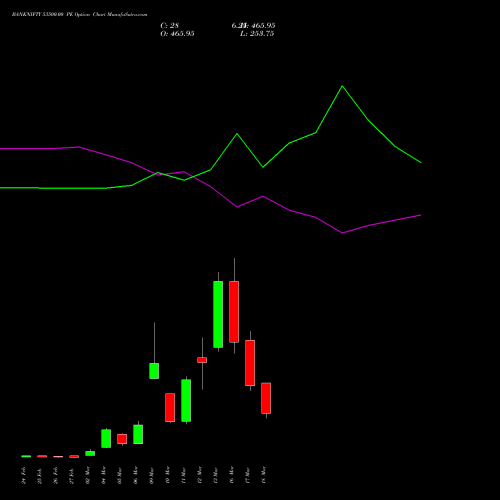Click the '11 Mar' date label
Screen dimensions: 500x500
[x=184, y=475]
